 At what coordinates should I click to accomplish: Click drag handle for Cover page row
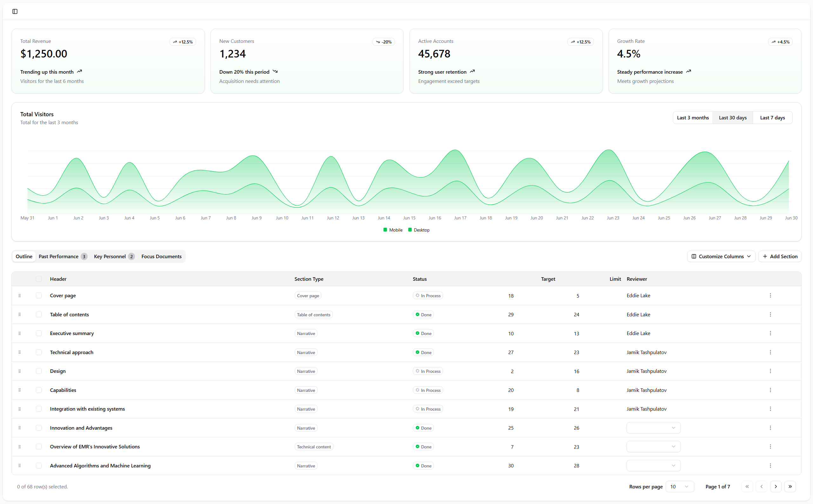(x=20, y=296)
